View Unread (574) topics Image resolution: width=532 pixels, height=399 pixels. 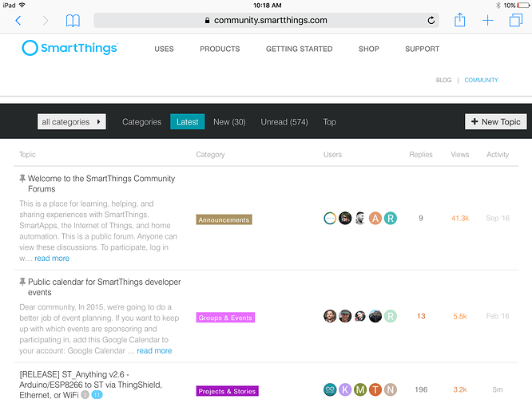284,122
